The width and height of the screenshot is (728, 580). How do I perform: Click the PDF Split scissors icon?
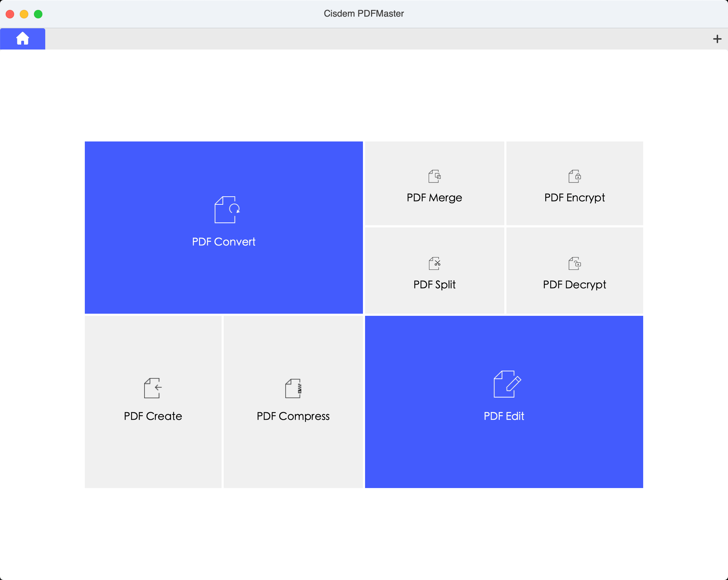point(434,263)
